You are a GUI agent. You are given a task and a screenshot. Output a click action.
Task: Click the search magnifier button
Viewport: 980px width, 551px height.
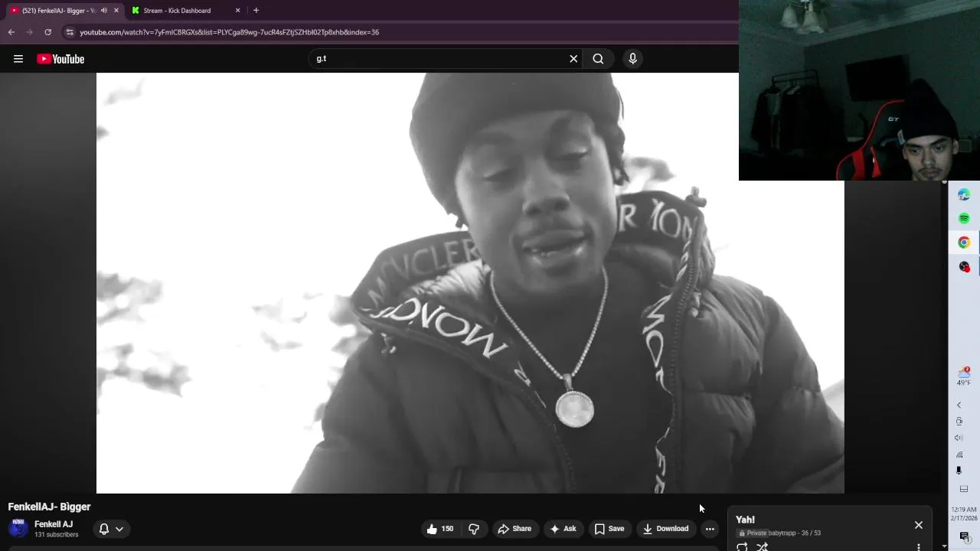click(598, 59)
